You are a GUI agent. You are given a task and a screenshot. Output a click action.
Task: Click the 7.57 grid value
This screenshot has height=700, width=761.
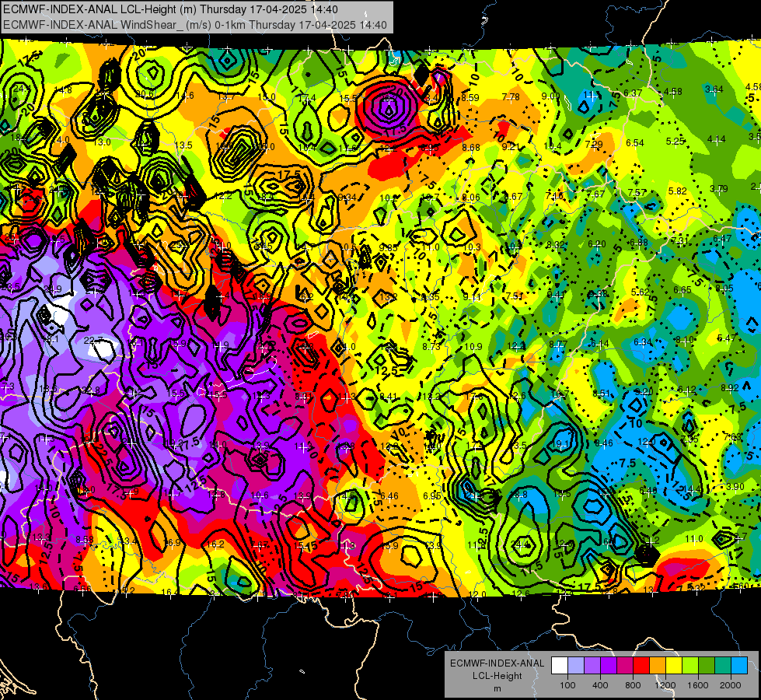point(637,193)
